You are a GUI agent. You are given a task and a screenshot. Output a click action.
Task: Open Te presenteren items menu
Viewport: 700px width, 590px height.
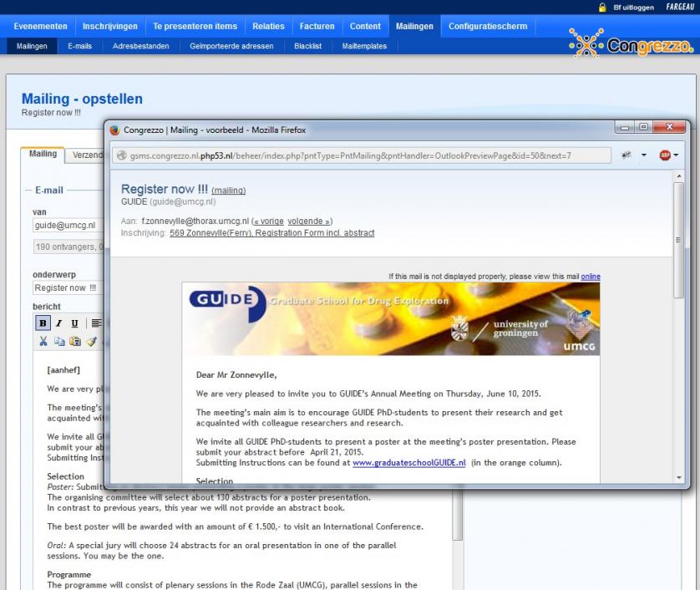tap(195, 27)
